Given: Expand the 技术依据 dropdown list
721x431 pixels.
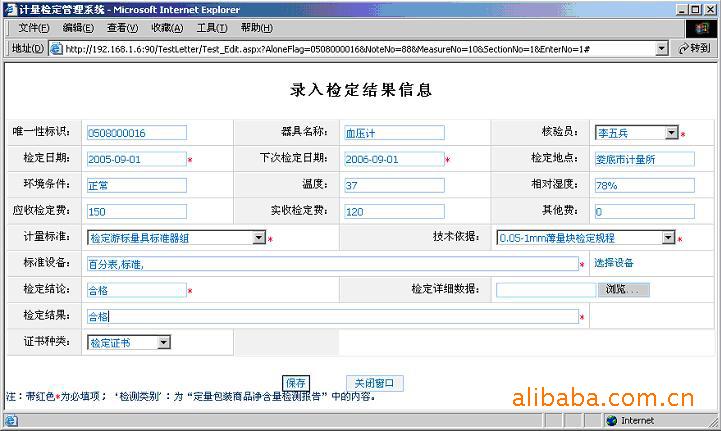Looking at the screenshot, I should (668, 238).
